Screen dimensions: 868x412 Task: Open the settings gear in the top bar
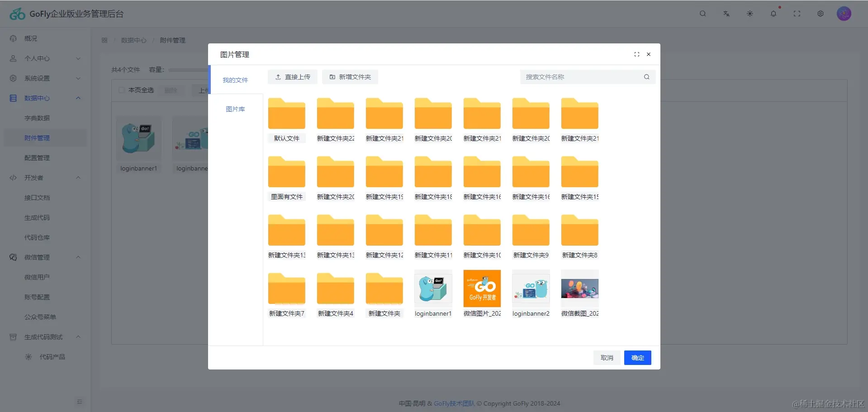(x=821, y=14)
